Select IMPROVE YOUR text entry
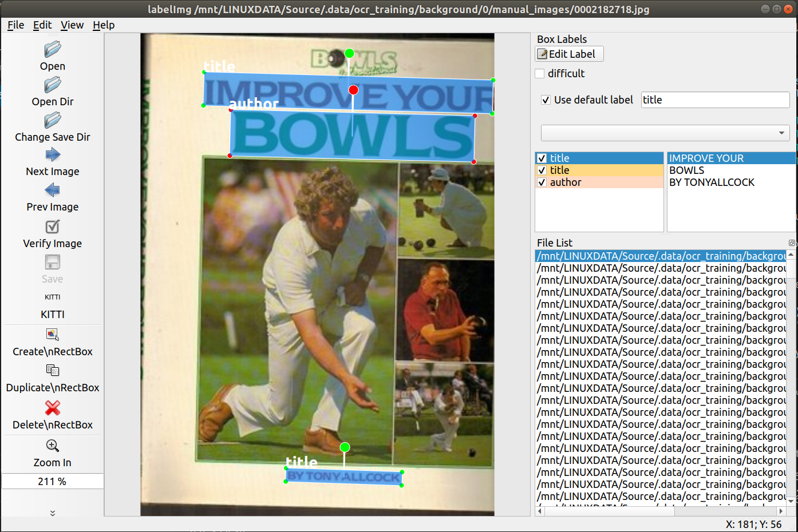 tap(731, 158)
